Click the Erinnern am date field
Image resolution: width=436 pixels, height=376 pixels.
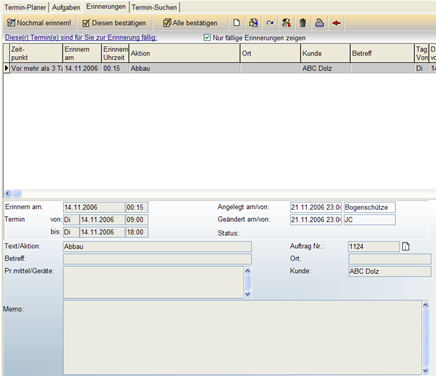94,207
